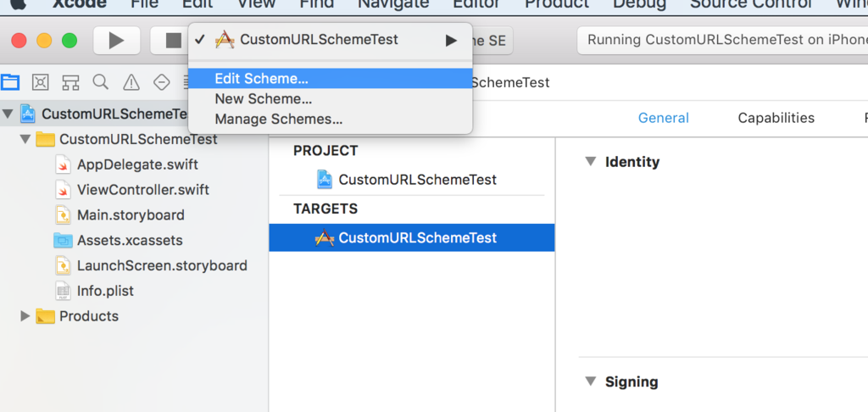Open the Project navigator folder icon
The height and width of the screenshot is (412, 868).
point(10,82)
